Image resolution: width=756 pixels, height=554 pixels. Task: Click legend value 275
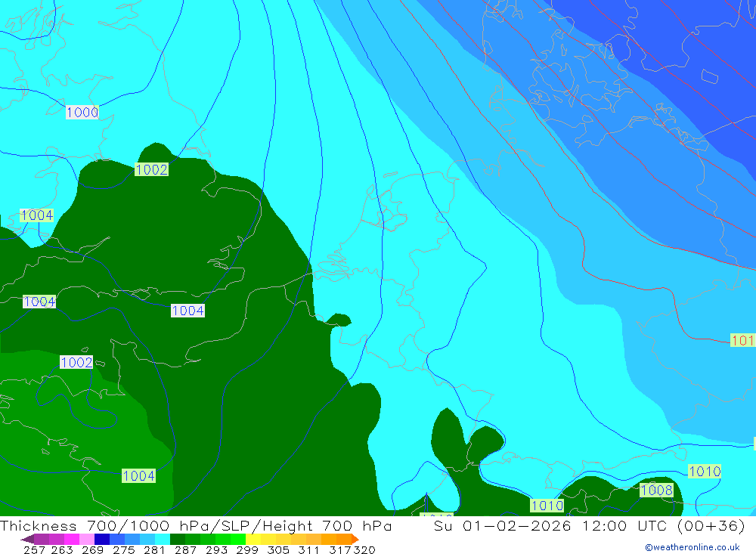(123, 549)
